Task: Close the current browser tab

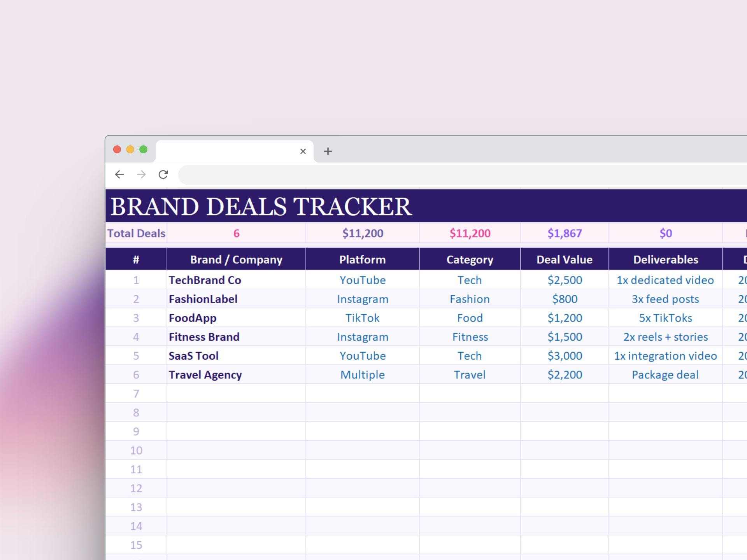Action: (303, 151)
